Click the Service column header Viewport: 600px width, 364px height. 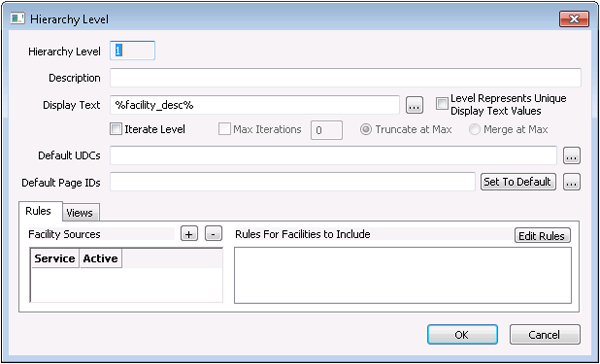[55, 258]
